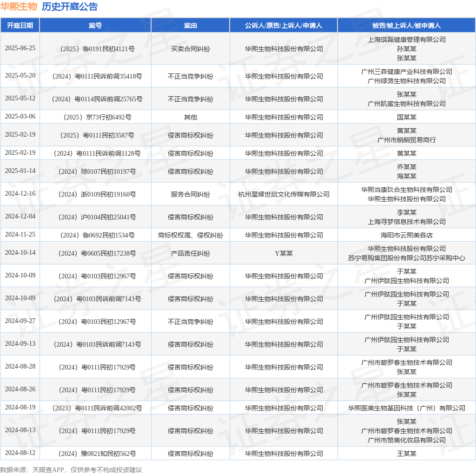Select date cell 2025-01-14
This screenshot has height=474, width=476.
tap(20, 171)
